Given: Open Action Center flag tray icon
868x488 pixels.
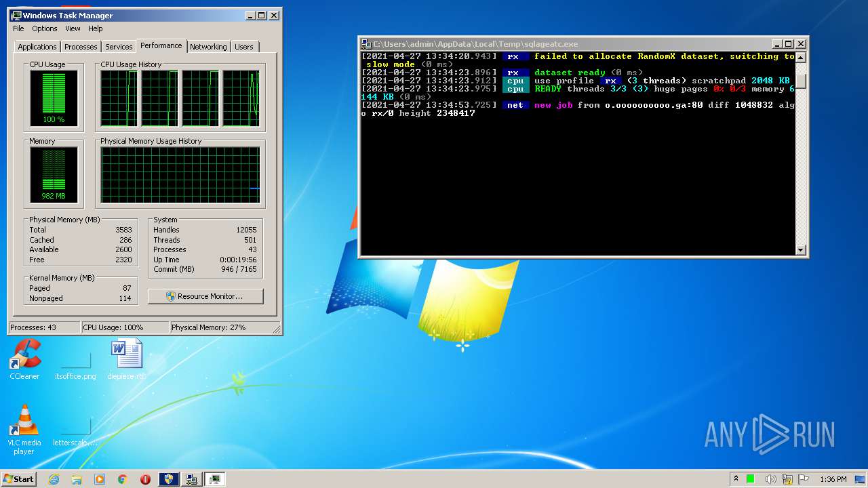Looking at the screenshot, I should [803, 479].
